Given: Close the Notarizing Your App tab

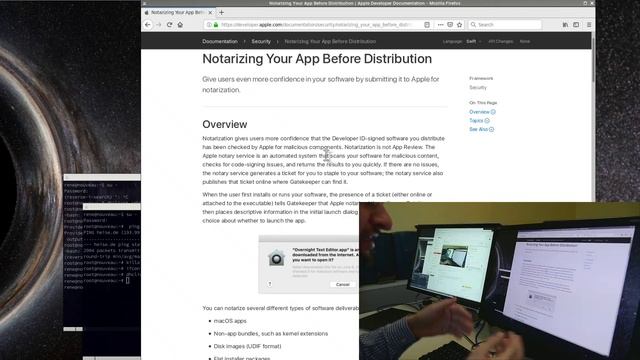Looking at the screenshot, I should (210, 13).
